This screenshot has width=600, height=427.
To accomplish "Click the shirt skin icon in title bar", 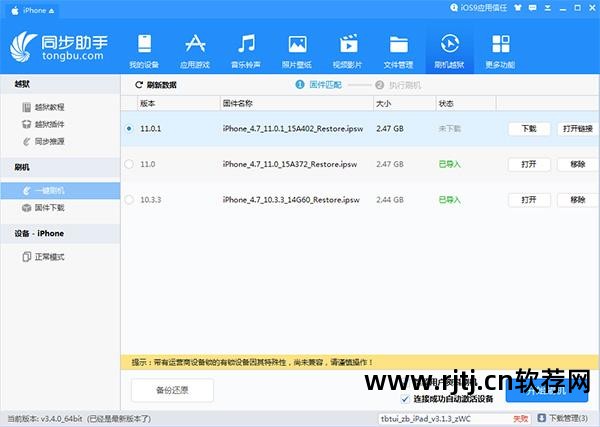I will point(518,8).
